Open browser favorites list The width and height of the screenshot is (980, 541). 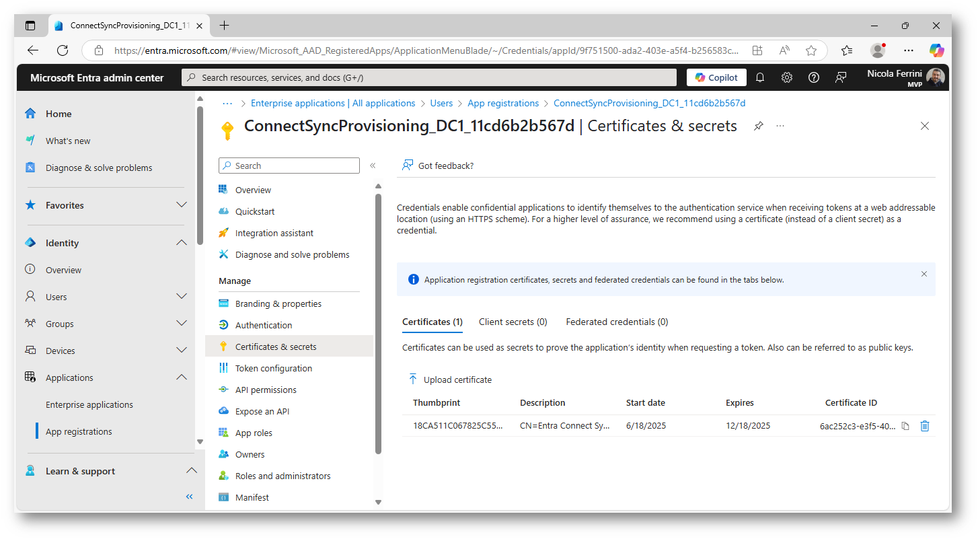click(847, 50)
